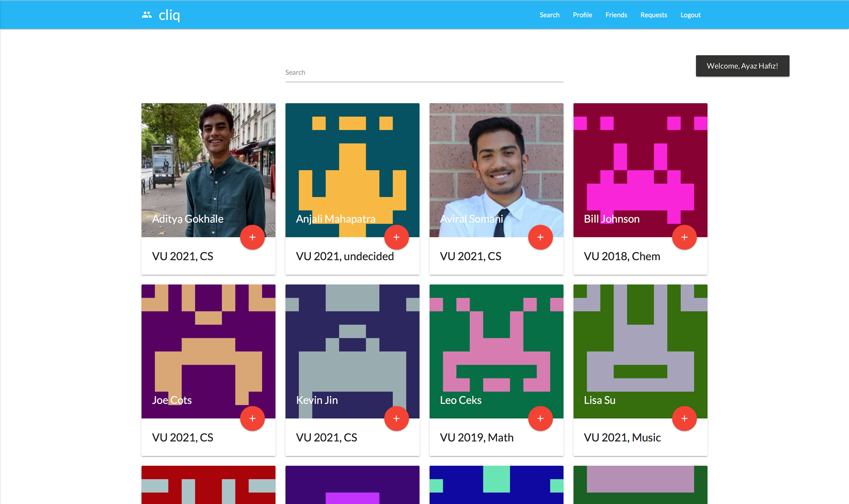The image size is (849, 504).
Task: Open the Search nav item
Action: tap(549, 15)
